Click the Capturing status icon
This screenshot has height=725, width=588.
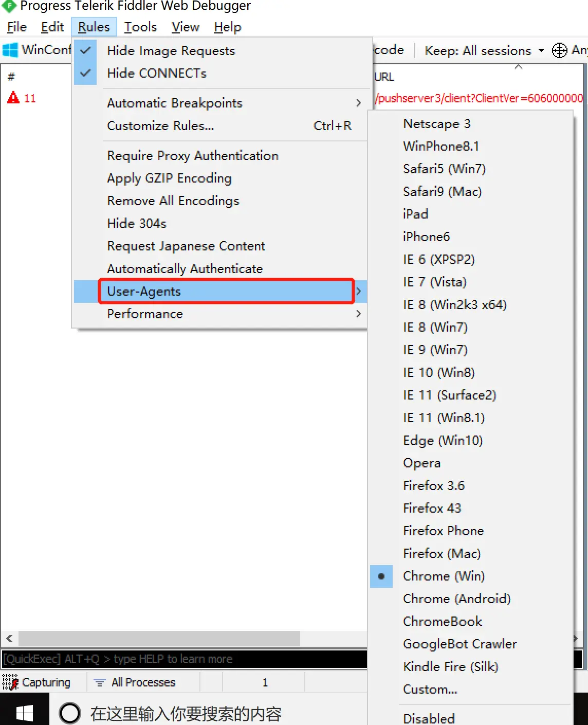point(10,682)
